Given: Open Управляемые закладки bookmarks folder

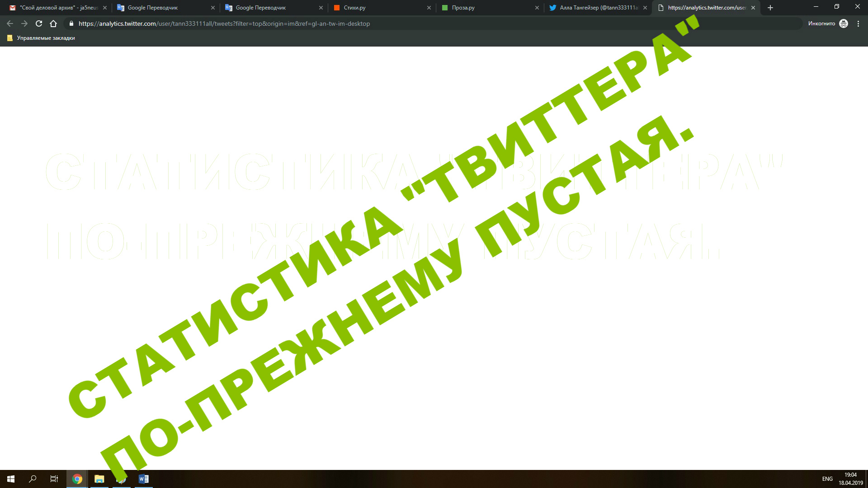Looking at the screenshot, I should [41, 38].
